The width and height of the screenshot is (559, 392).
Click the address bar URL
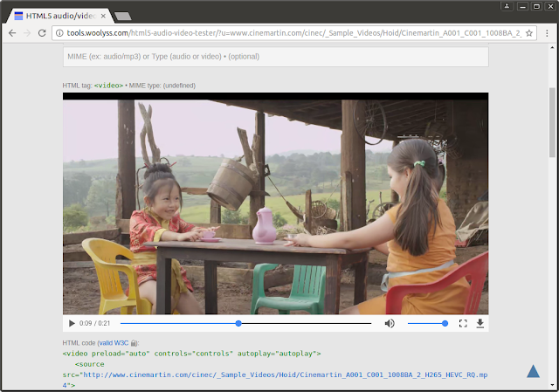click(x=288, y=33)
